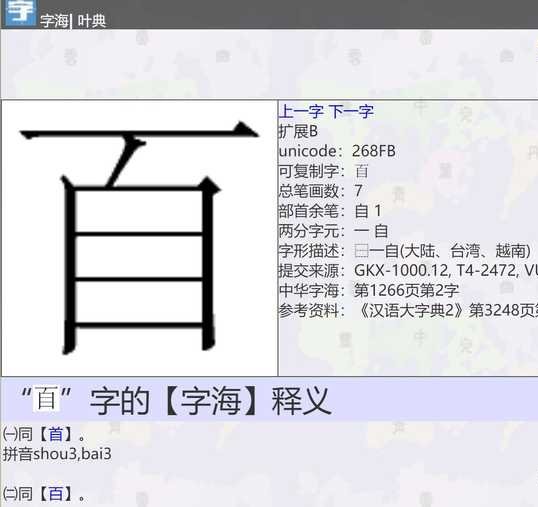Open the 首 link in definition one
This screenshot has width=538, height=507.
coord(56,435)
